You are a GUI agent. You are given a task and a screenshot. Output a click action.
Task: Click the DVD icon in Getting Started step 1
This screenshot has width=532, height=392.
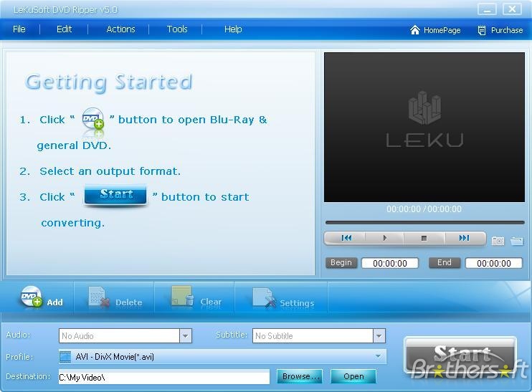[x=92, y=118]
